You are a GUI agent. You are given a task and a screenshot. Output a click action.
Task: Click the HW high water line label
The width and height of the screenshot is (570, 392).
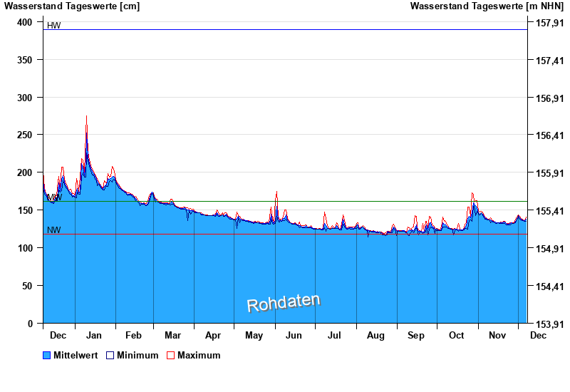(x=53, y=26)
